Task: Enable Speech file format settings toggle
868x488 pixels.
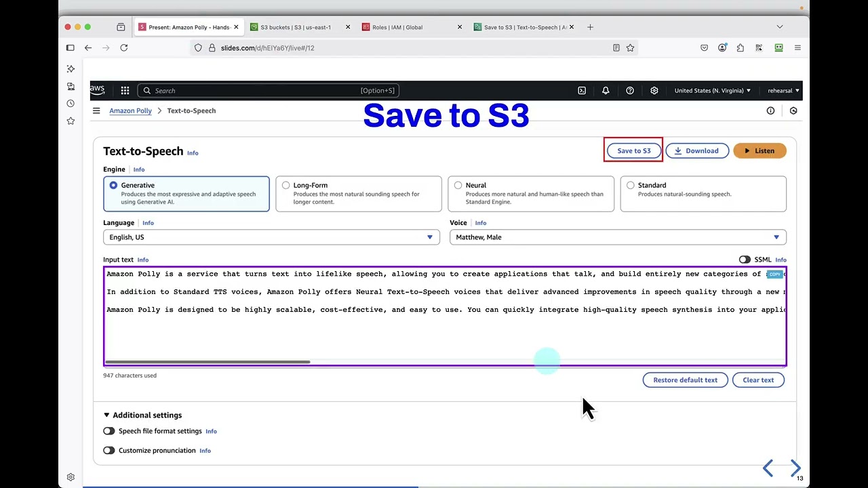Action: (109, 431)
